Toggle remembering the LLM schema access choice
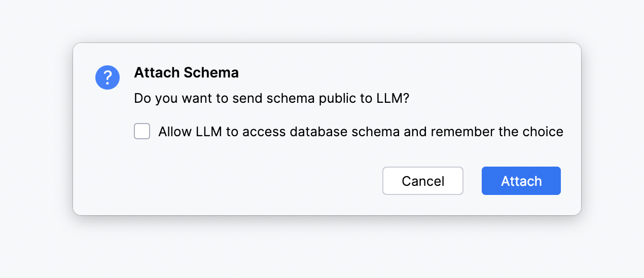644x278 pixels. pyautogui.click(x=142, y=132)
